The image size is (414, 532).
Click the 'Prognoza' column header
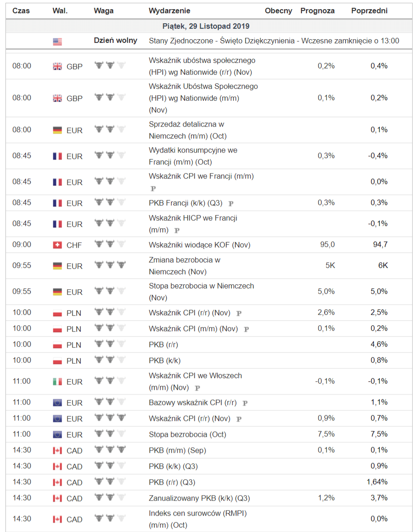tap(317, 10)
